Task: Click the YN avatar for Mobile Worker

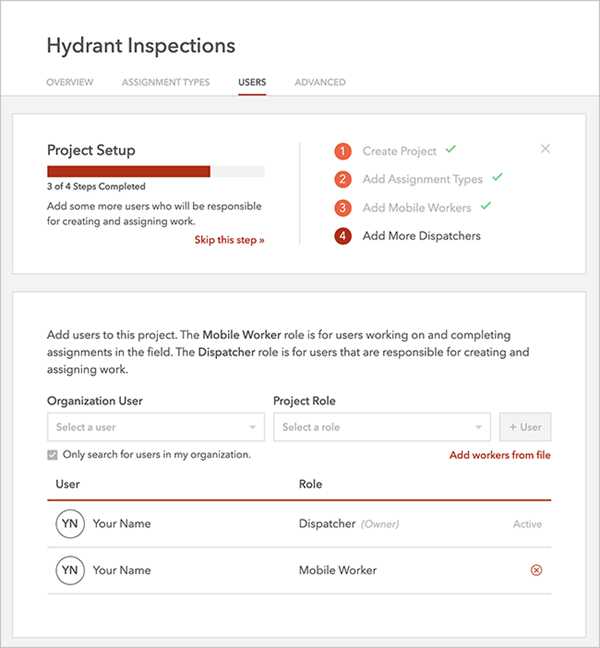Action: point(69,570)
